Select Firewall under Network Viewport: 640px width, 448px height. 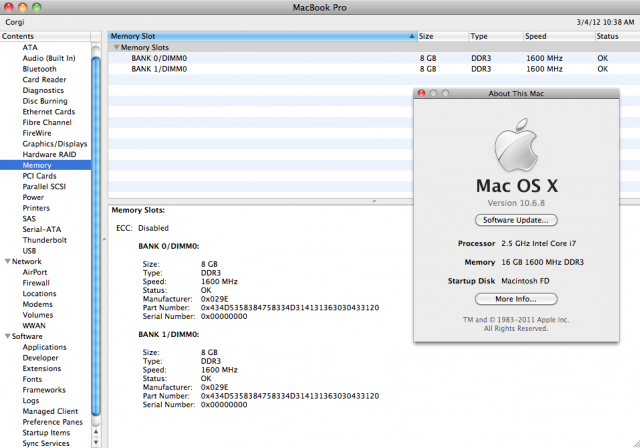point(36,283)
